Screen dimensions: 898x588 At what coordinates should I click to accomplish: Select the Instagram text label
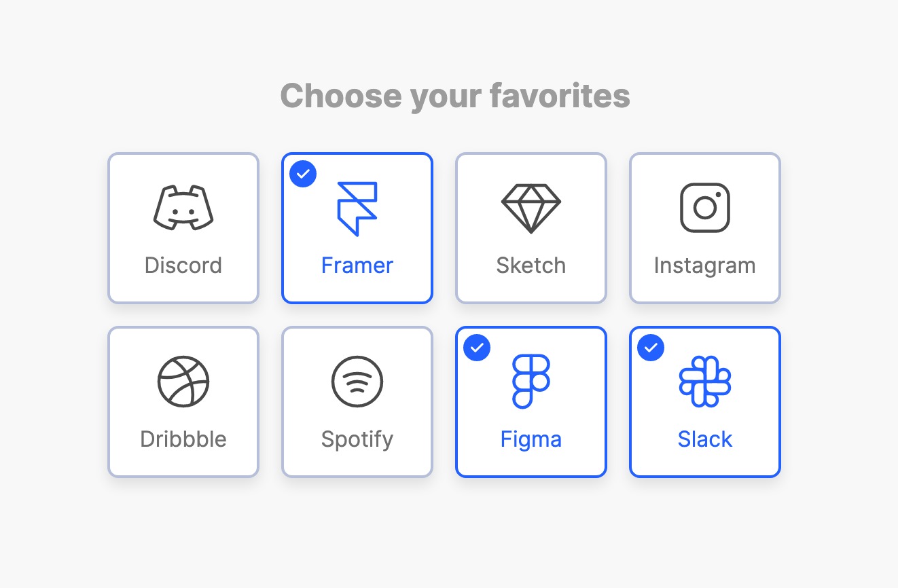705,265
